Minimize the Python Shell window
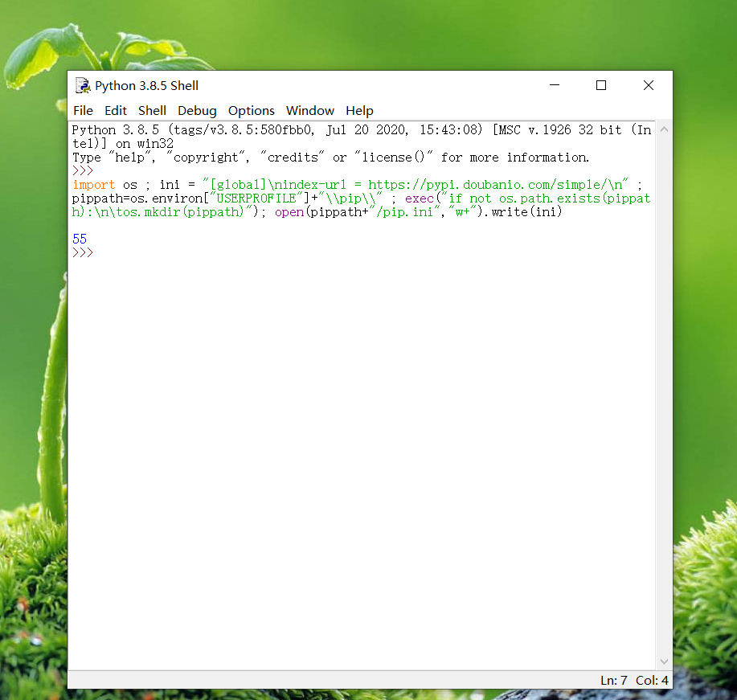 pos(555,85)
